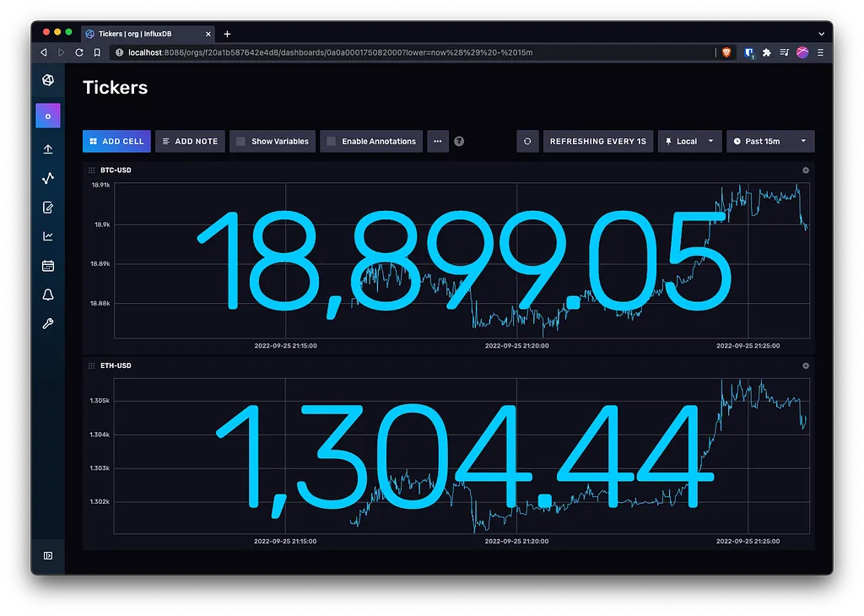Image resolution: width=864 pixels, height=616 pixels.
Task: Open Alerts bell icon in sidebar
Action: tap(48, 294)
